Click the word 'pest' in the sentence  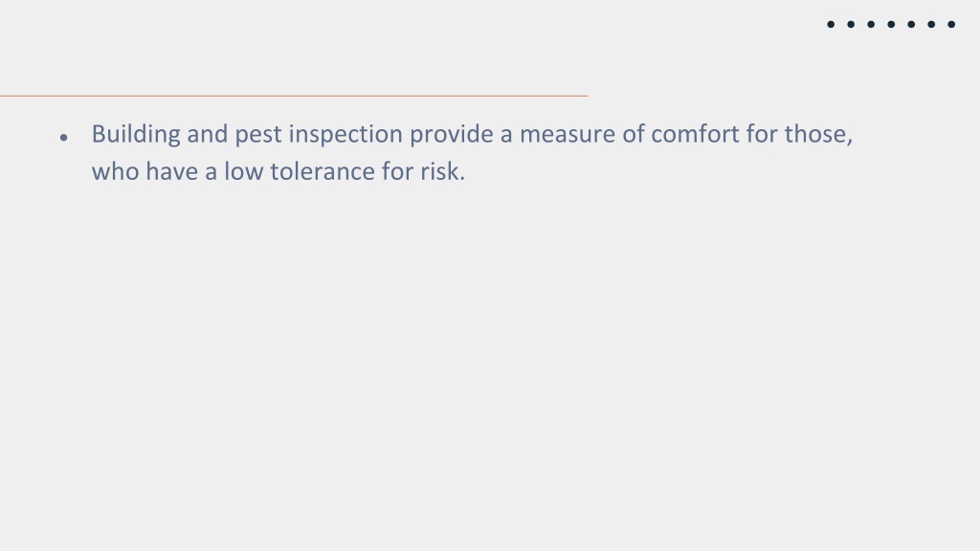click(x=258, y=136)
